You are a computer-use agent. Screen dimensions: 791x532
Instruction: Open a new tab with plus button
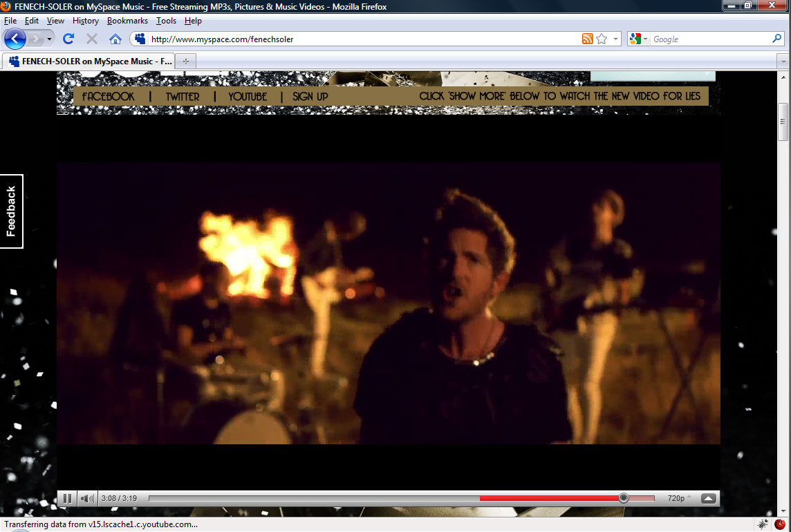[185, 61]
